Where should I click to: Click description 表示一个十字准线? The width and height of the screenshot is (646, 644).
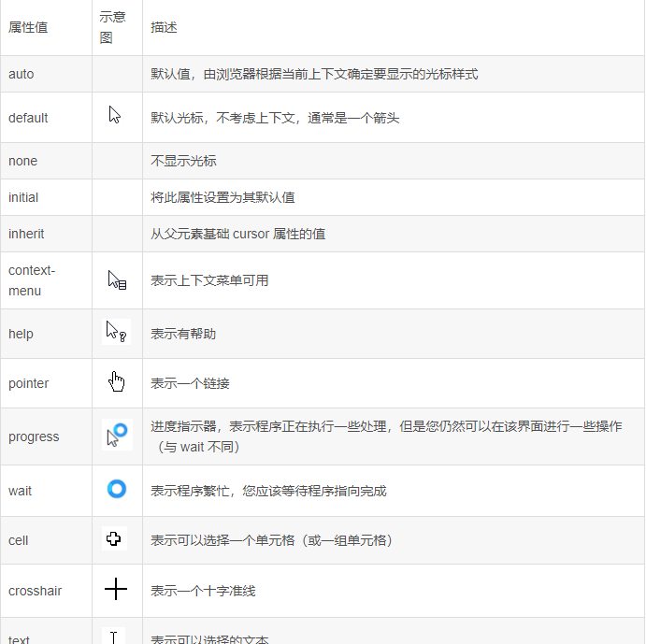203,591
